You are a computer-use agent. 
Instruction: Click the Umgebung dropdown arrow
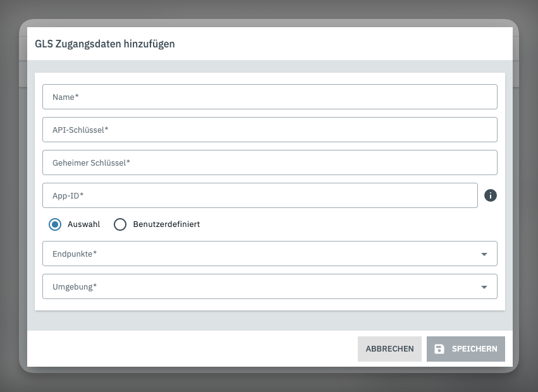[x=484, y=287]
